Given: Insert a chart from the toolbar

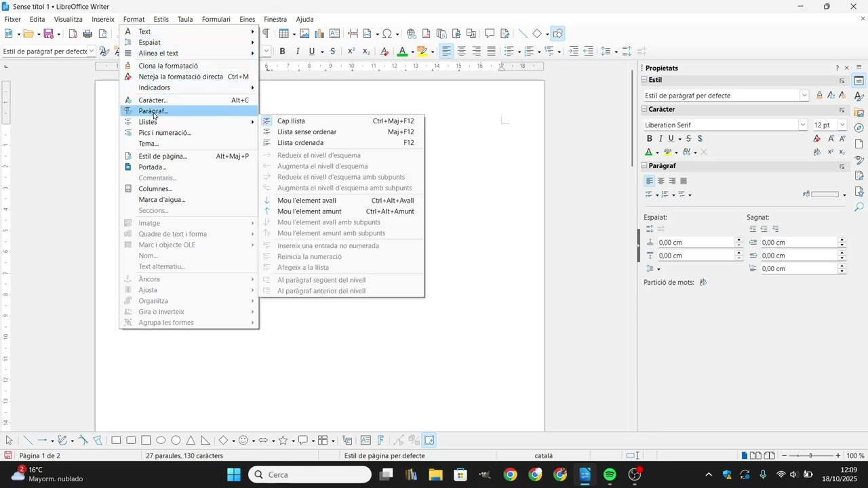Looking at the screenshot, I should [x=319, y=34].
